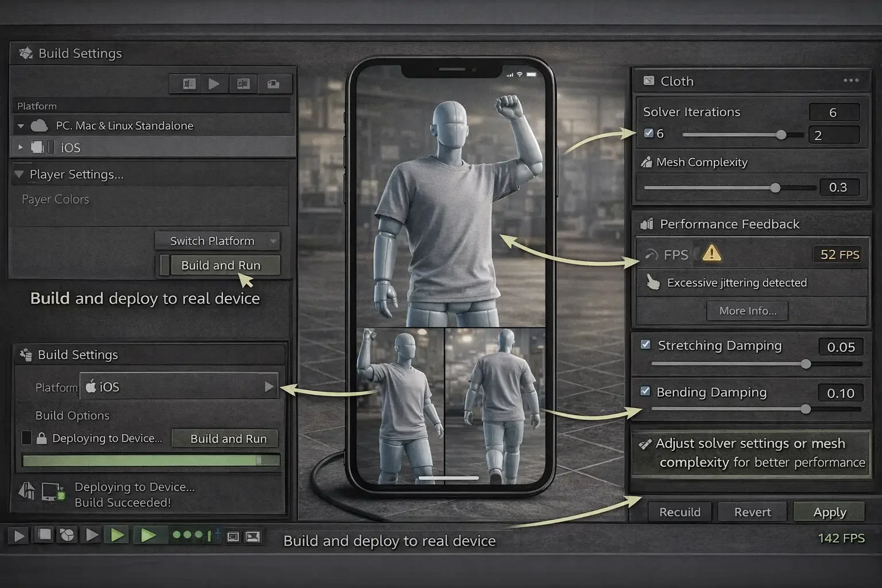This screenshot has width=882, height=588.
Task: Disable the Bending Damping checkbox
Action: pos(645,392)
